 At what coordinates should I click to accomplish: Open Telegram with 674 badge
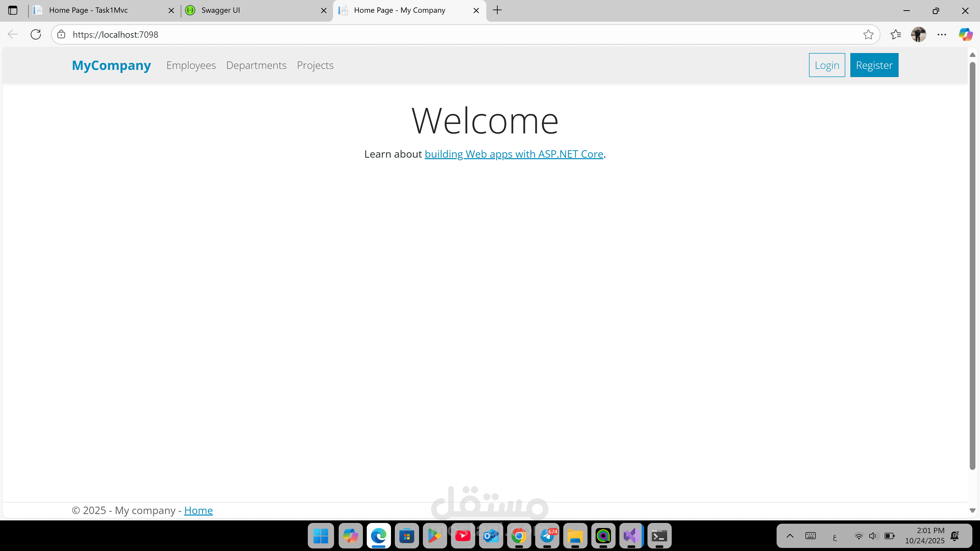[547, 536]
